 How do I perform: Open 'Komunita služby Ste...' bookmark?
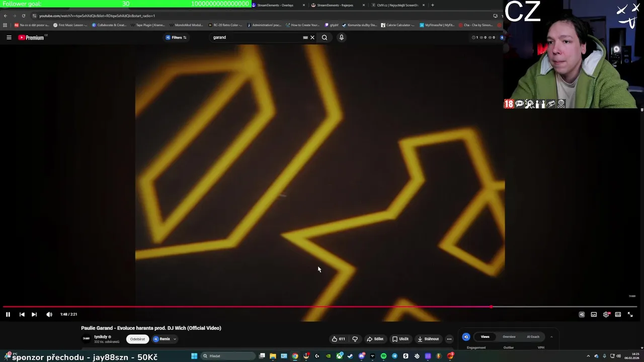[359, 25]
